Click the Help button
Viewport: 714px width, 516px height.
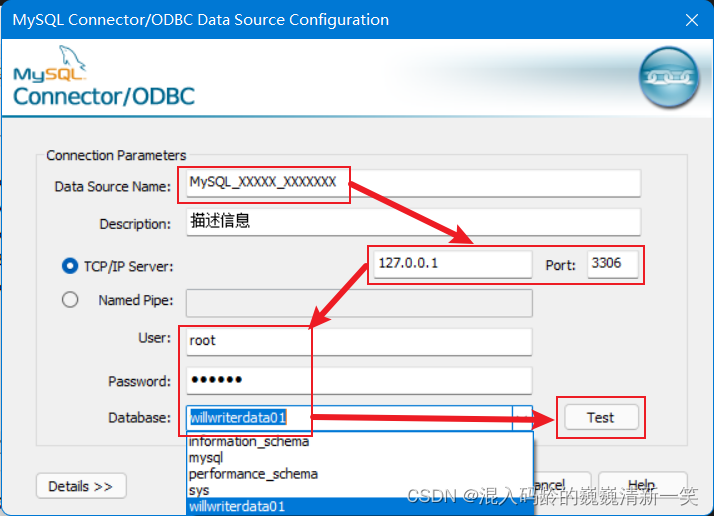point(642,484)
